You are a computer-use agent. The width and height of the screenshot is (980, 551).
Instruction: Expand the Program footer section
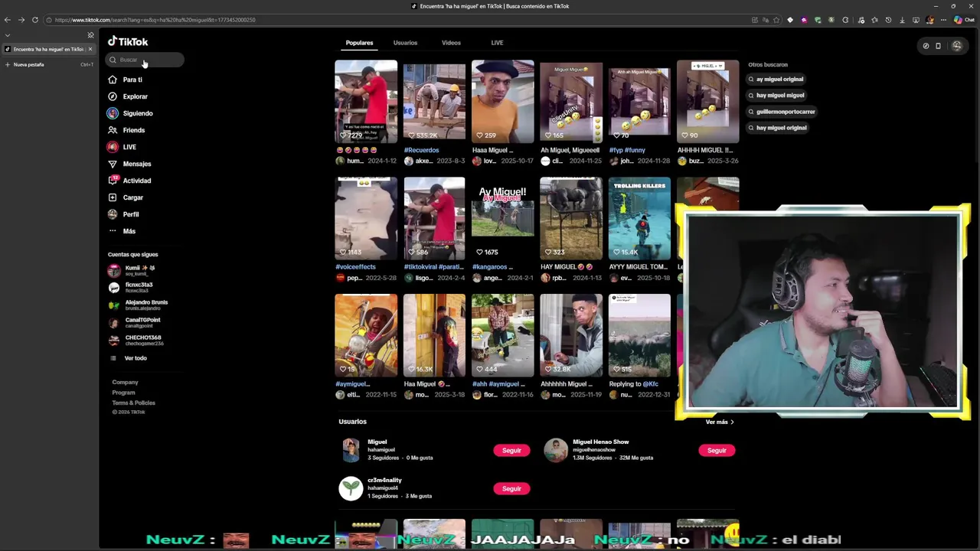tap(123, 393)
